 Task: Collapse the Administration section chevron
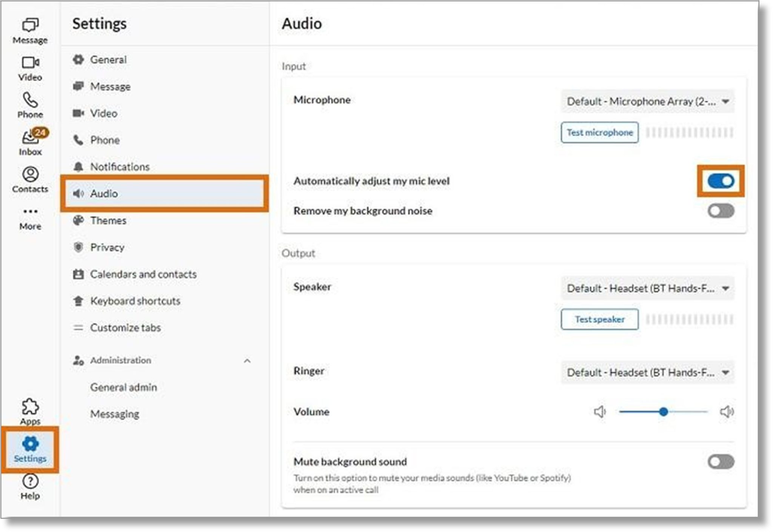[x=247, y=361]
